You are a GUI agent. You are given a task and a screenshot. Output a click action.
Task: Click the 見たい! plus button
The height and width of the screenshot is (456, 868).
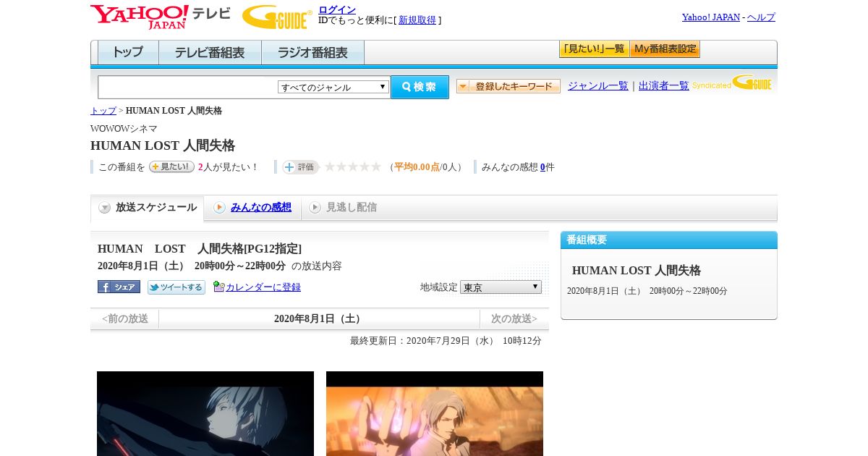(171, 166)
